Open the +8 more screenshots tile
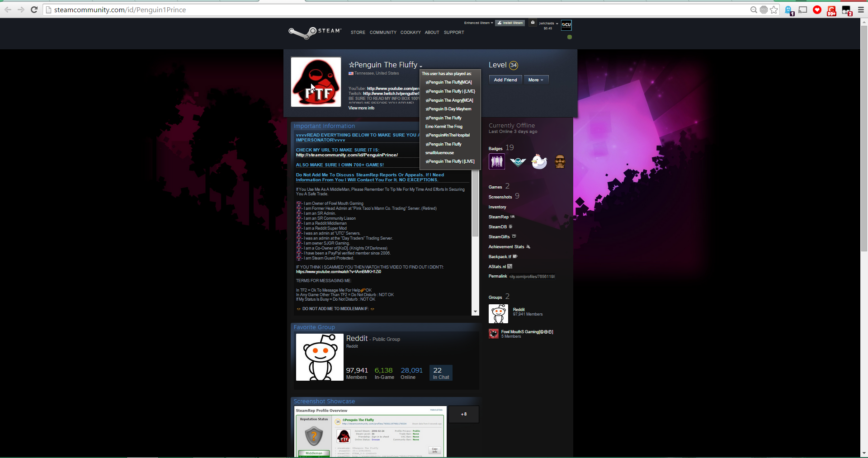 pos(464,414)
